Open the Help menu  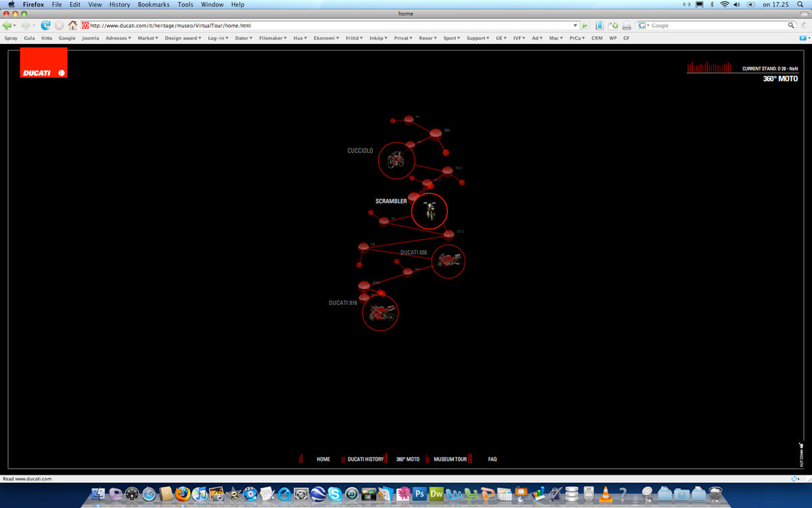pyautogui.click(x=238, y=4)
